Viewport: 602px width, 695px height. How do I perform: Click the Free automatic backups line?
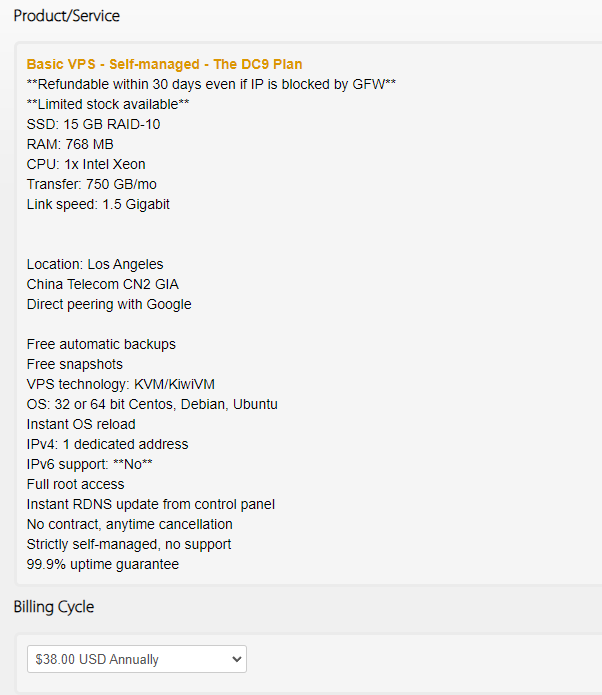click(101, 344)
